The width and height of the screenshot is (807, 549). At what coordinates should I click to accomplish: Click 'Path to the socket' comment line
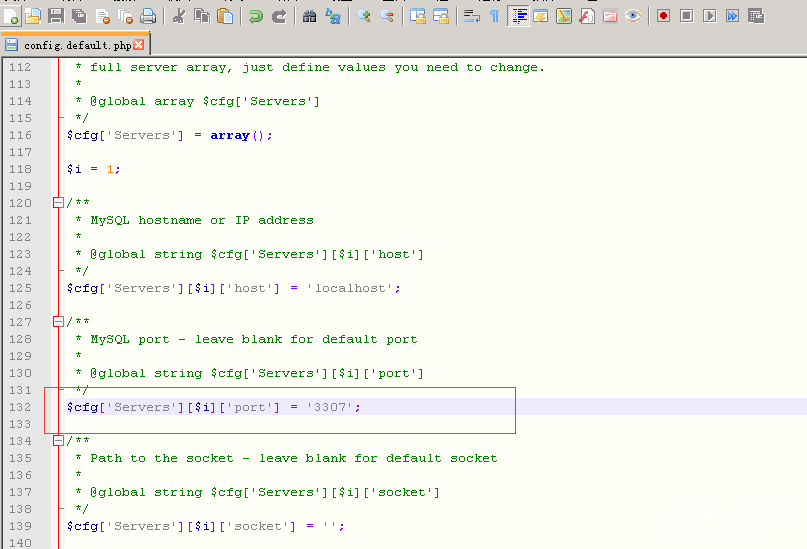(294, 458)
